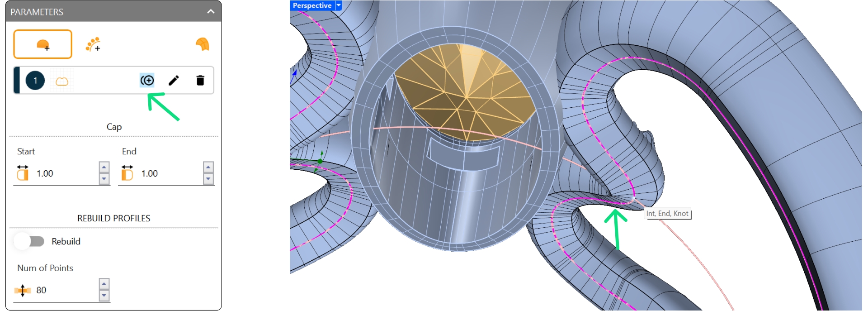Image resolution: width=868 pixels, height=311 pixels.
Task: Click the Perspective viewport title label
Action: 312,5
